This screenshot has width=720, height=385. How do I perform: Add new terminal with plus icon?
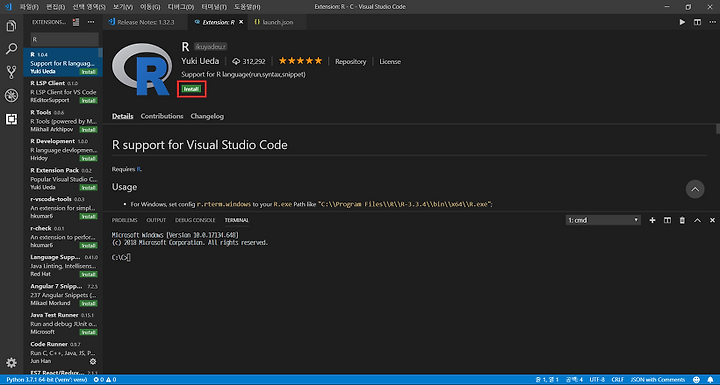pos(652,221)
